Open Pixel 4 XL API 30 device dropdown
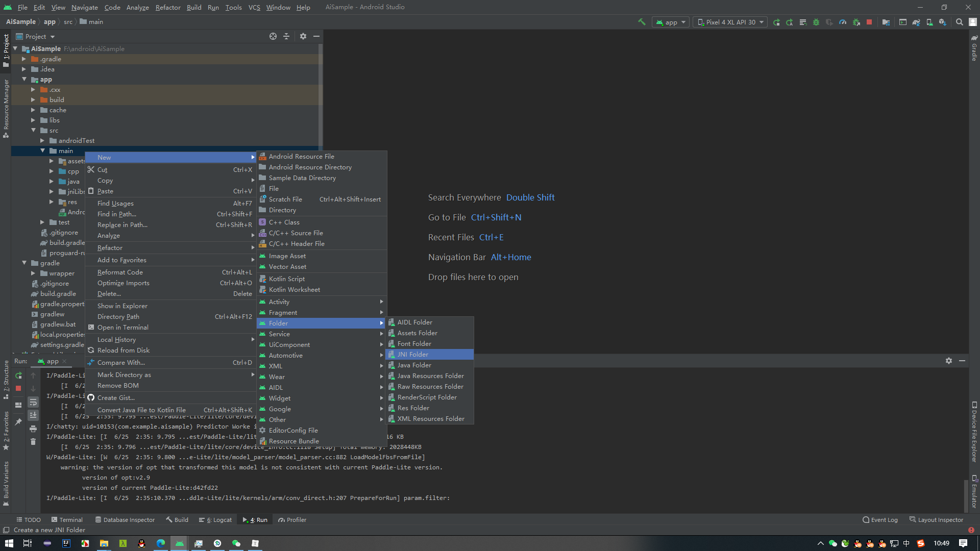980x551 pixels. pyautogui.click(x=730, y=22)
